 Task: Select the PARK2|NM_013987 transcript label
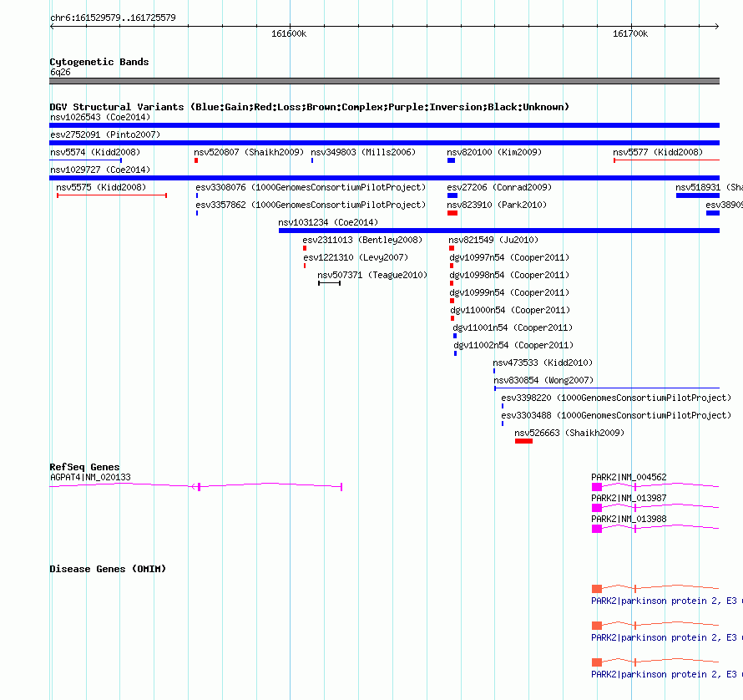[629, 498]
